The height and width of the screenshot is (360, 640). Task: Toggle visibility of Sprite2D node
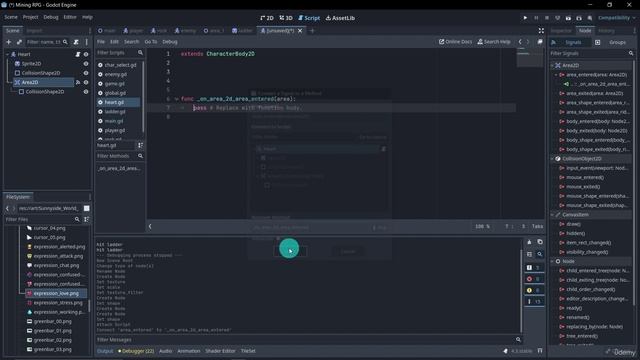(86, 64)
